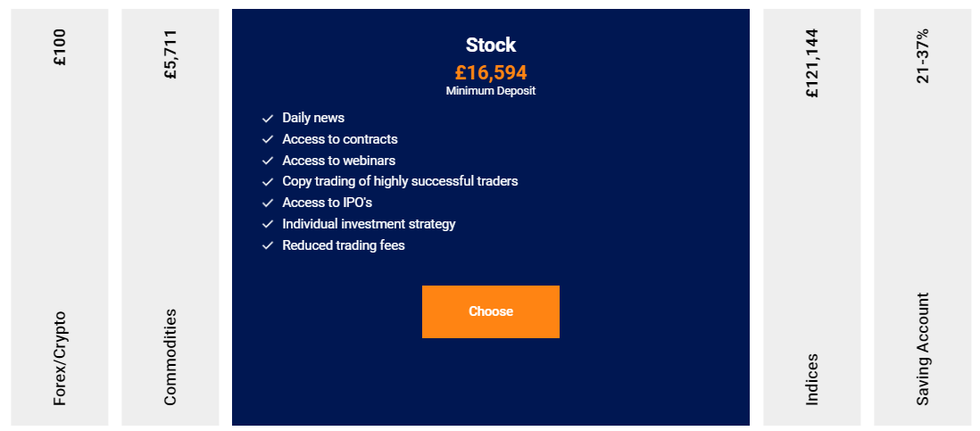
Task: Click the Minimum Deposit caption
Action: click(x=491, y=91)
